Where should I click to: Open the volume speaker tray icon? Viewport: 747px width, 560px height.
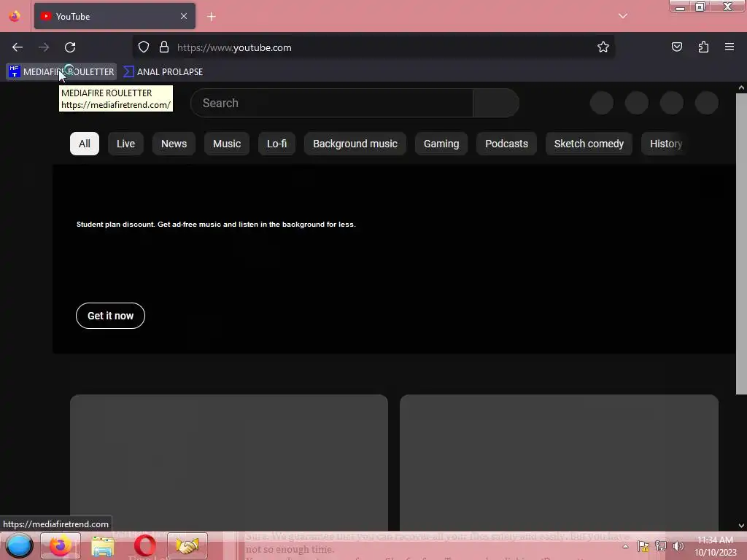point(678,546)
